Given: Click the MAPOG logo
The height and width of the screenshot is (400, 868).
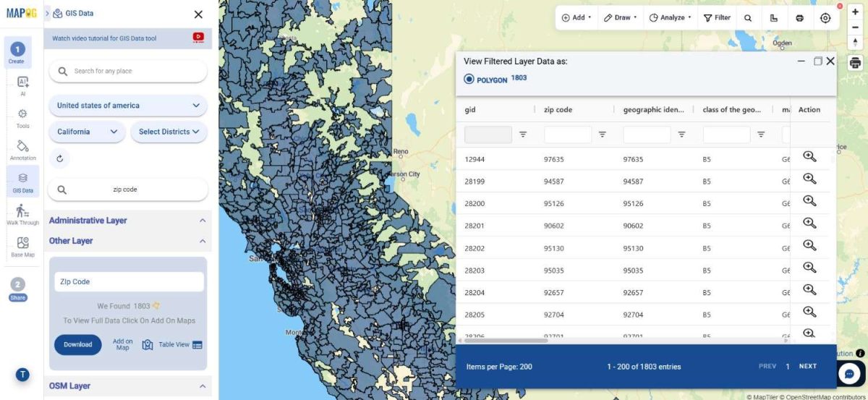Looking at the screenshot, I should tap(22, 13).
